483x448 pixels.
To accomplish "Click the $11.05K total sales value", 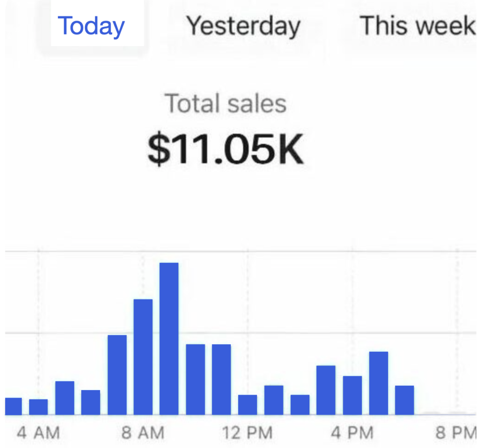I will point(226,149).
